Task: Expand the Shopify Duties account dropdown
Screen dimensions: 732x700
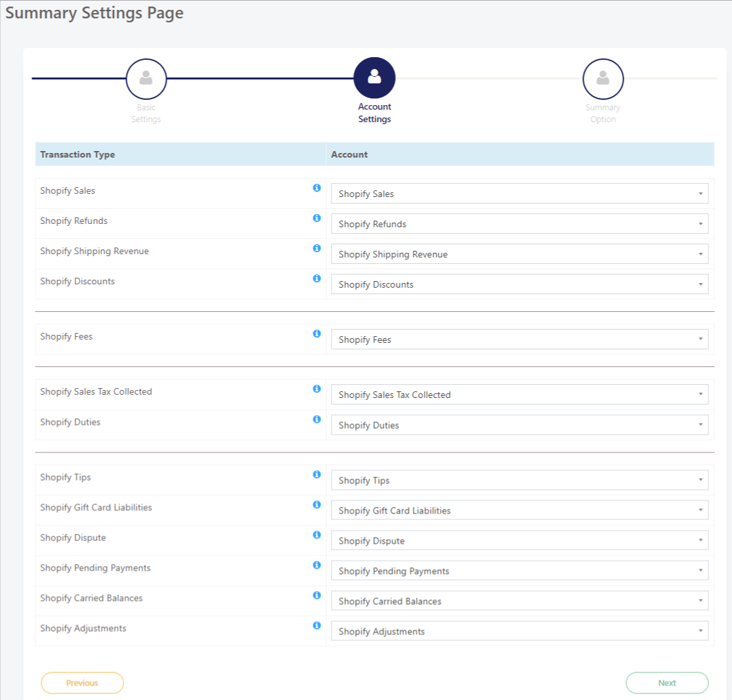Action: [519, 425]
